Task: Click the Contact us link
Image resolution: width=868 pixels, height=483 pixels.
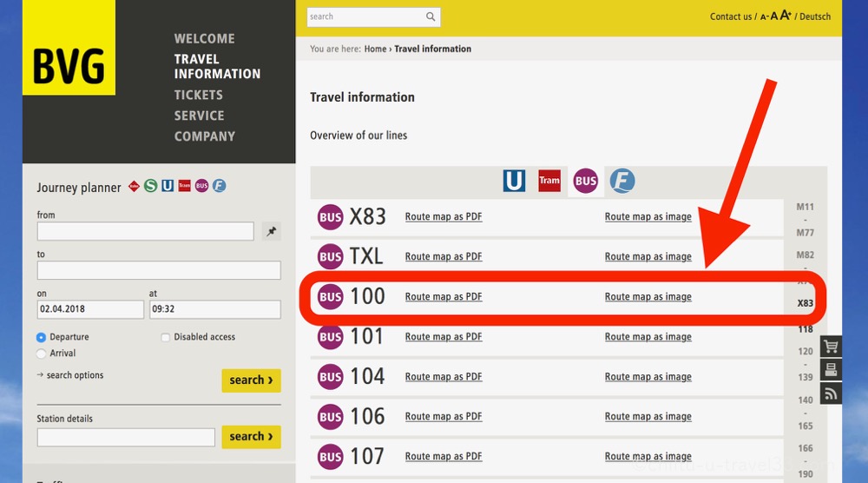Action: point(731,17)
